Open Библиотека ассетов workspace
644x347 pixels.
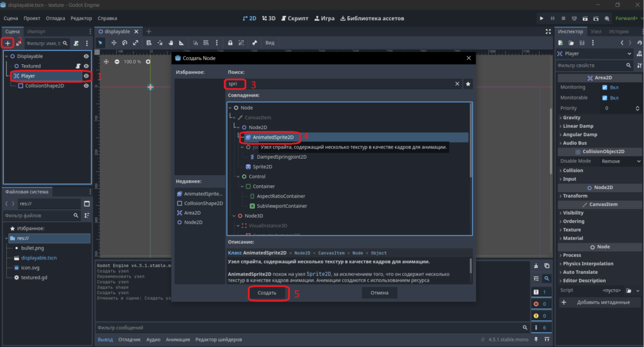coord(372,18)
